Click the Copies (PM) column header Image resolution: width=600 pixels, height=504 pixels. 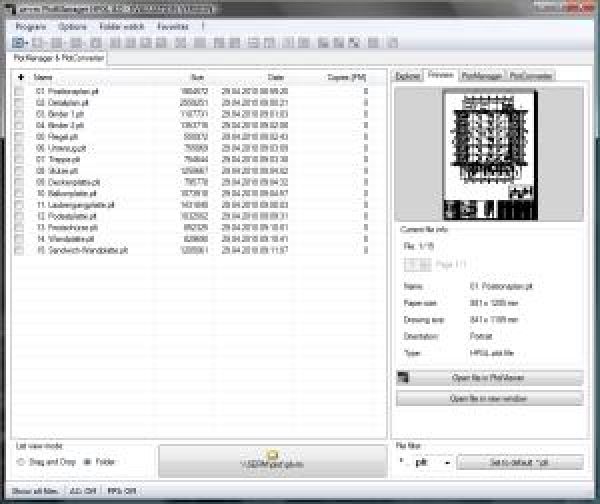pyautogui.click(x=347, y=77)
